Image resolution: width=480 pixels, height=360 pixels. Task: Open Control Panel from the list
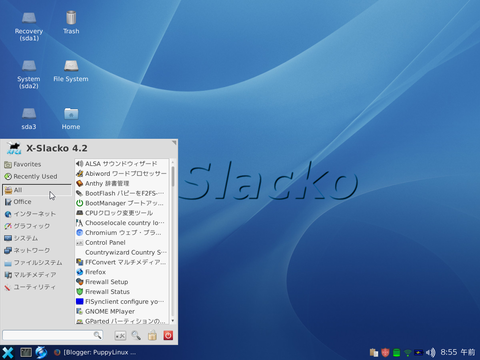[x=121, y=242]
